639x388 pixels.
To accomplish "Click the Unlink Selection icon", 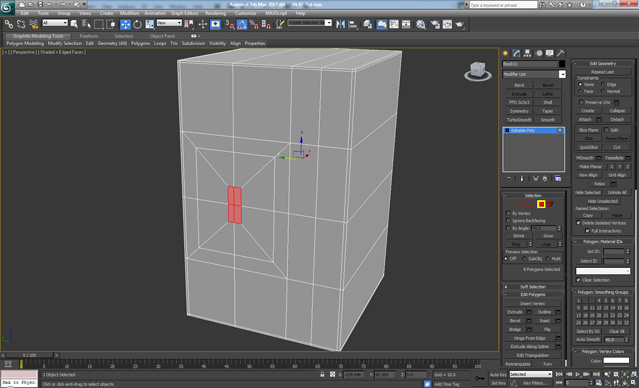I will tap(21, 24).
